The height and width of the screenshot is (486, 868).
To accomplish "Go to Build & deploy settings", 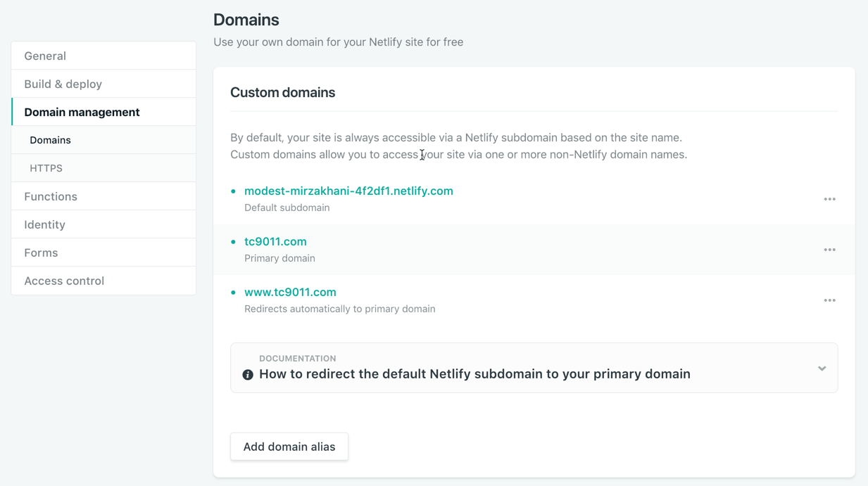I will click(x=63, y=84).
